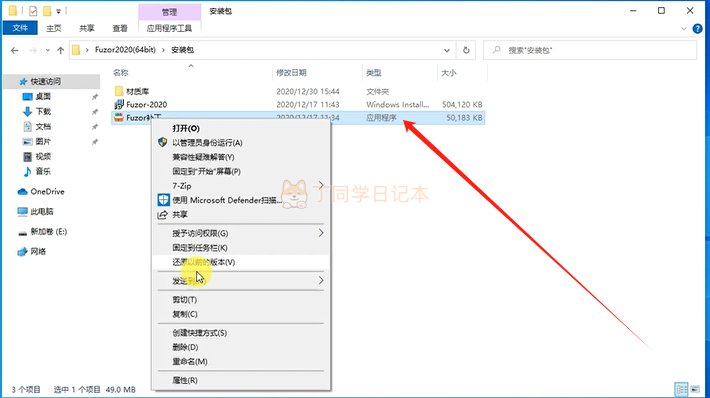Click the properties checkmark icon in title bar
Viewport: 710px width, 398px height.
pyautogui.click(x=33, y=10)
